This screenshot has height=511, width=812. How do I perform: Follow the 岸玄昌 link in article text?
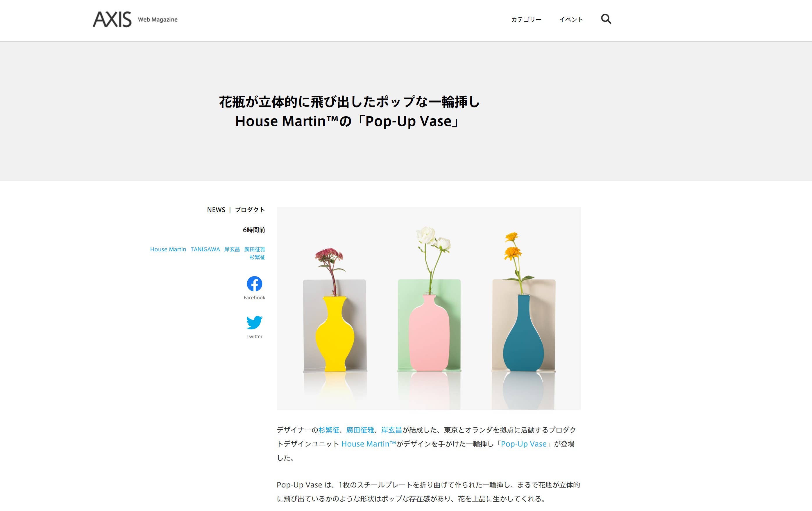coord(391,430)
